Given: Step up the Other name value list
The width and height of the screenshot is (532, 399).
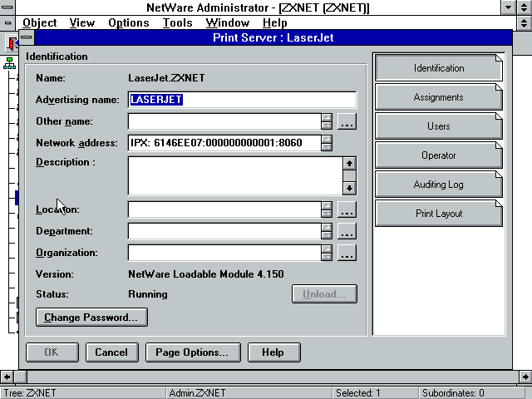Looking at the screenshot, I should tap(327, 117).
